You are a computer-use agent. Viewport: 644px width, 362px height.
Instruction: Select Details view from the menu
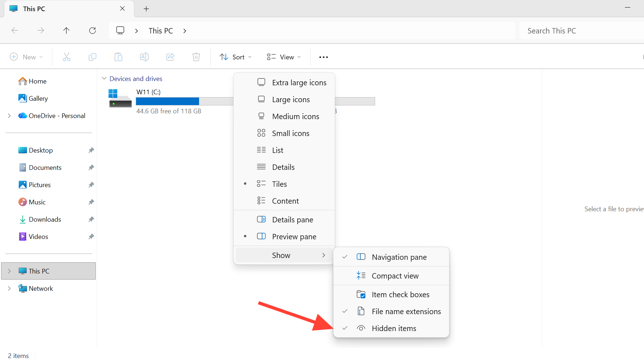(x=283, y=167)
